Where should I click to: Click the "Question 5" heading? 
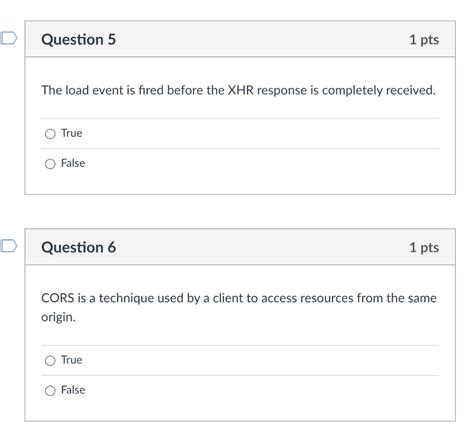pyautogui.click(x=79, y=39)
